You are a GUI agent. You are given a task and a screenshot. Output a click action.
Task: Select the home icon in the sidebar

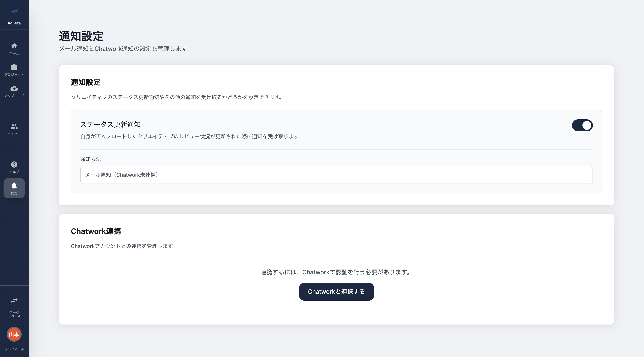click(14, 46)
